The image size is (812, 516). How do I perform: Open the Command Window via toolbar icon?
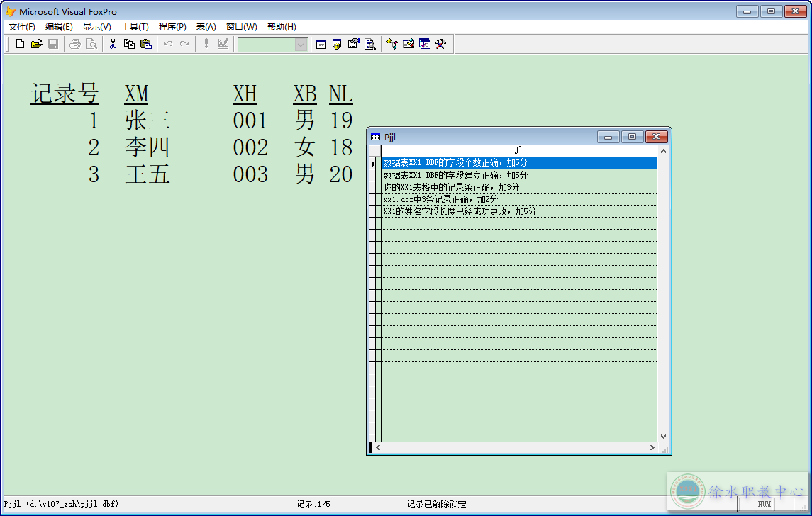321,44
